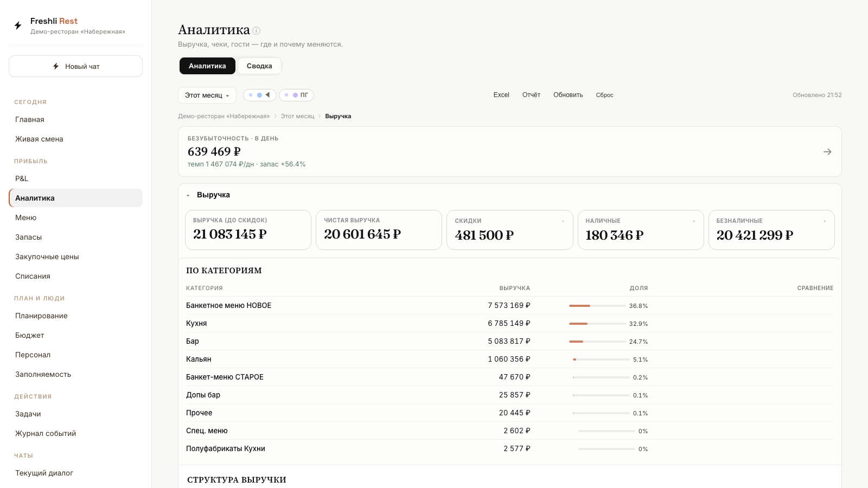Viewport: 868px width, 488px height.
Task: Export data to Excel
Action: [x=501, y=95]
